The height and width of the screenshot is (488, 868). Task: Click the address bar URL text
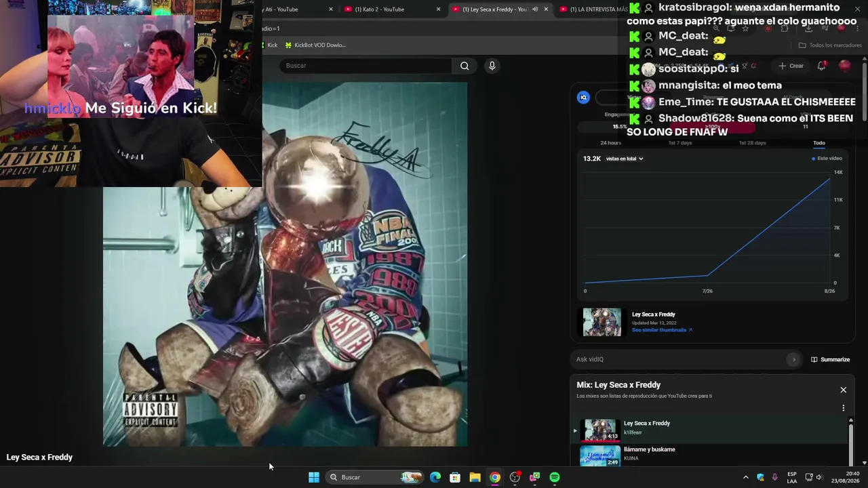coord(271,28)
